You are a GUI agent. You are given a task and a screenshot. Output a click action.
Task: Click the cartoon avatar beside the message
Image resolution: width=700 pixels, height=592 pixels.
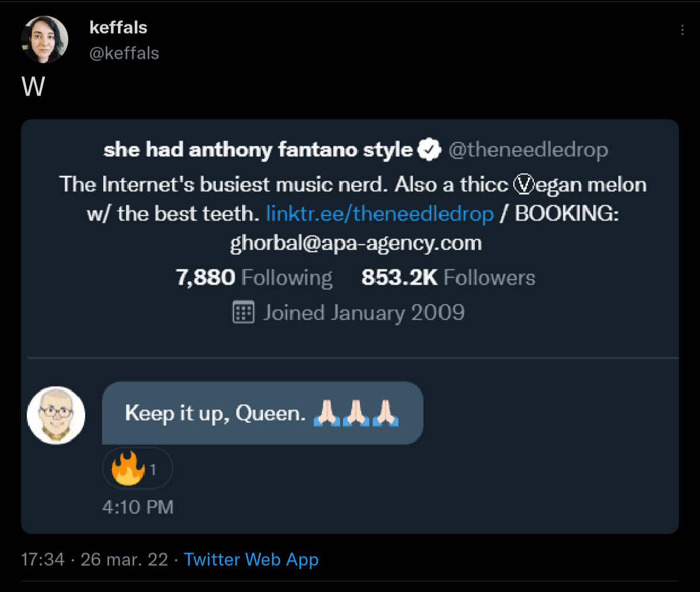[56, 415]
